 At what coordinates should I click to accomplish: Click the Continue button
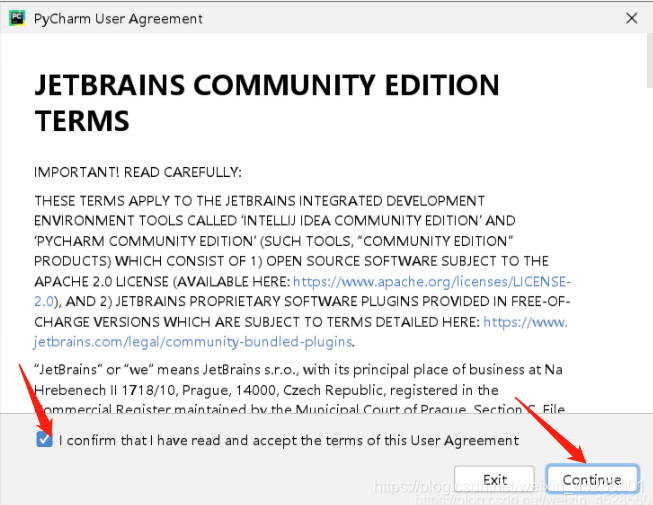pyautogui.click(x=592, y=479)
